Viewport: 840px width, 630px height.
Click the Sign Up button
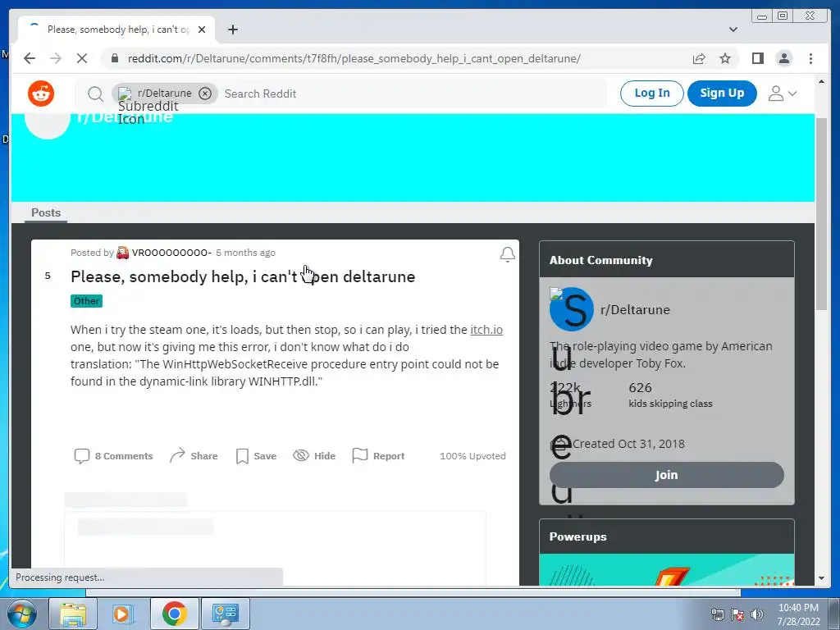tap(722, 94)
